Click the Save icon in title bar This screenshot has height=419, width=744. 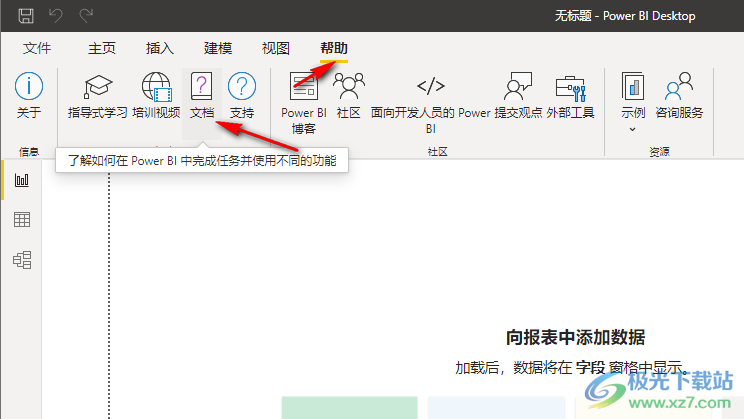coord(26,16)
